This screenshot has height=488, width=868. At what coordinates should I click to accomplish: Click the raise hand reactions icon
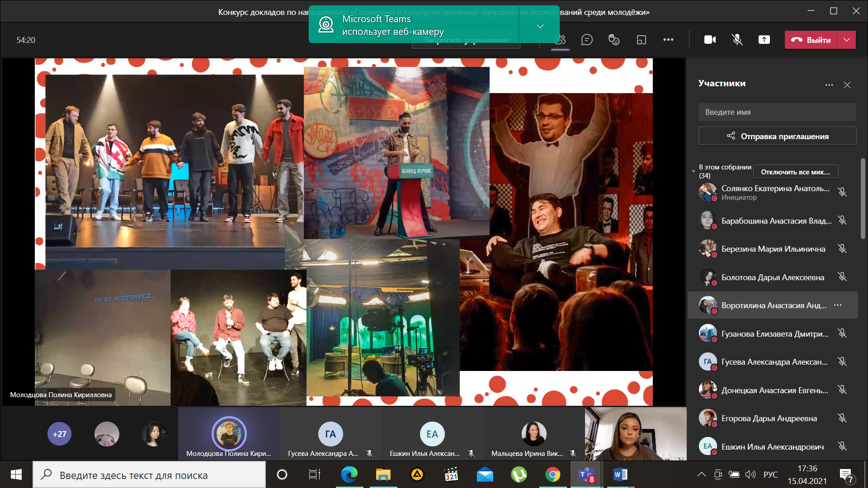point(614,40)
